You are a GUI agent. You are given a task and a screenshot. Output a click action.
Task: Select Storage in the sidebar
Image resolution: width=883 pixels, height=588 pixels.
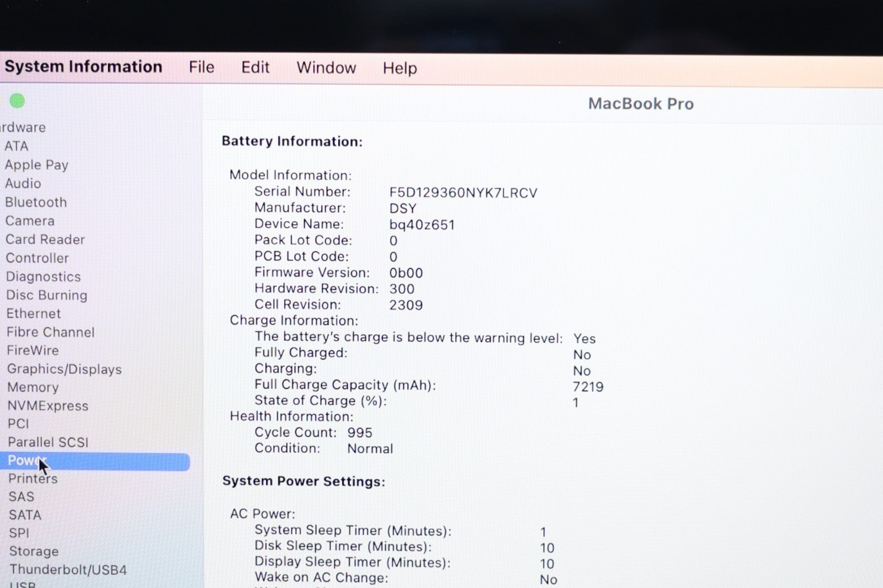click(x=34, y=551)
